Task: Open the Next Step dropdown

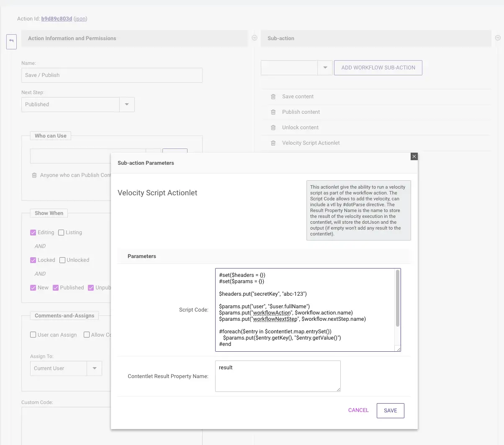Action: coord(127,105)
